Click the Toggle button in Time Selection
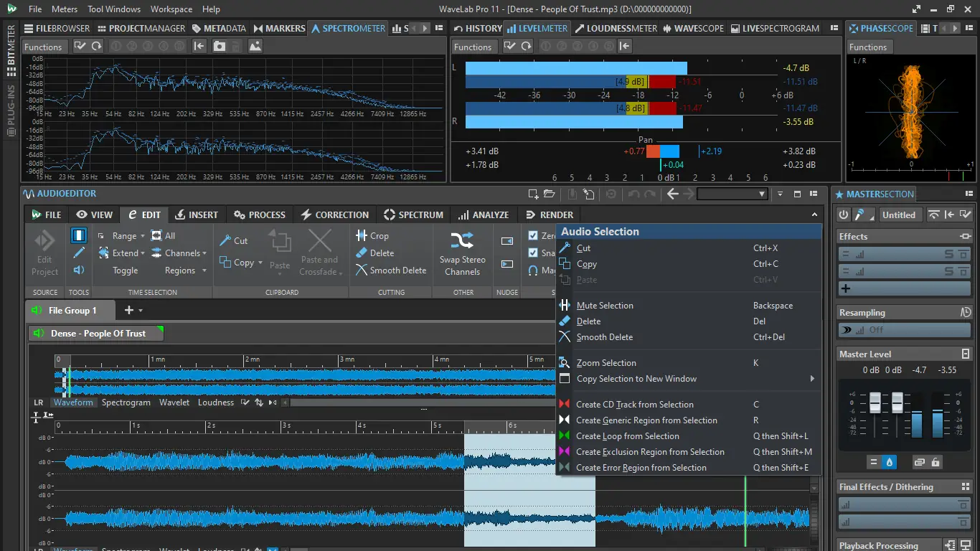This screenshot has height=551, width=980. (x=125, y=270)
